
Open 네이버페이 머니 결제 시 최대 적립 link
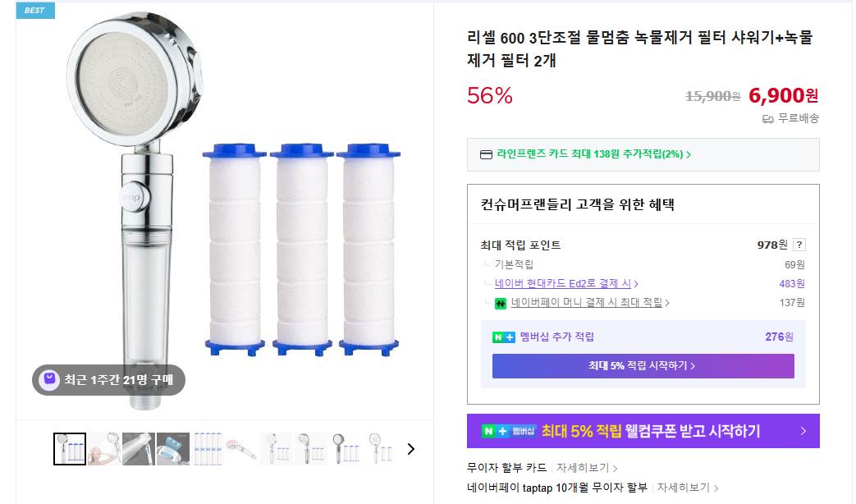click(x=590, y=303)
